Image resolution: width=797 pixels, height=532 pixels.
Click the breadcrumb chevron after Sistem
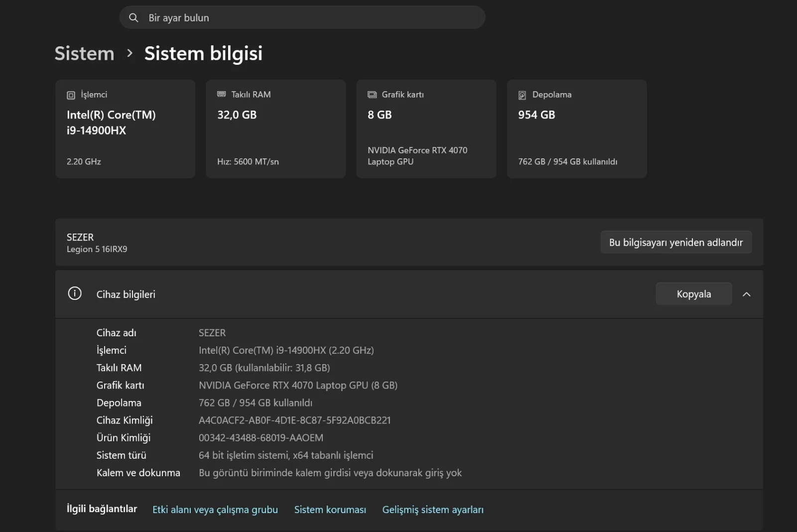click(x=130, y=53)
